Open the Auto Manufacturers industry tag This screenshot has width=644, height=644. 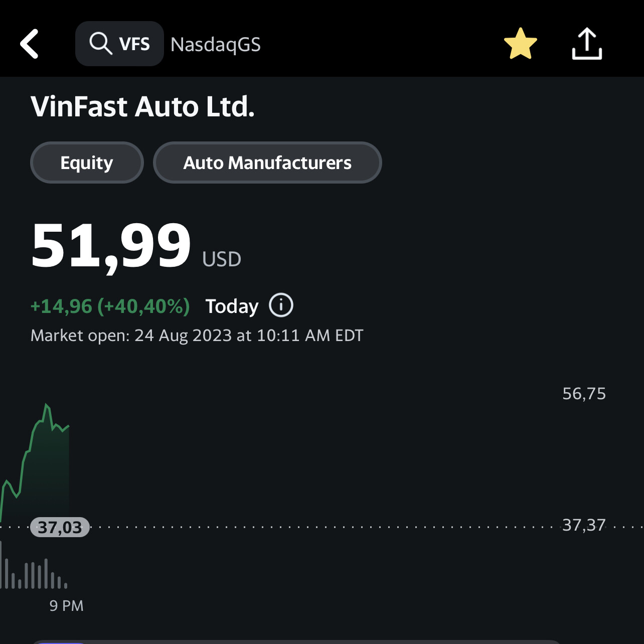tap(267, 163)
